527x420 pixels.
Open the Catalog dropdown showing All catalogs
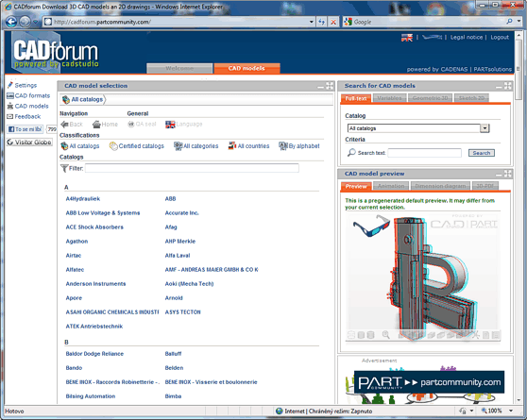(484, 128)
